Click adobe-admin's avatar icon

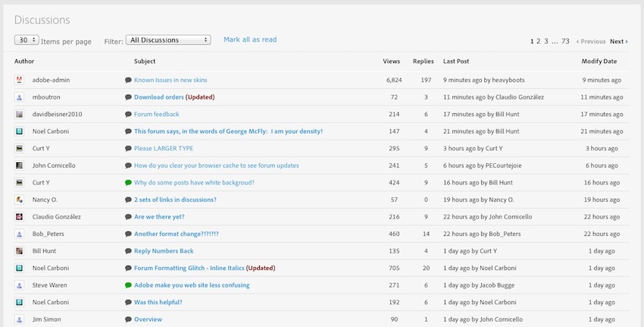pos(19,80)
